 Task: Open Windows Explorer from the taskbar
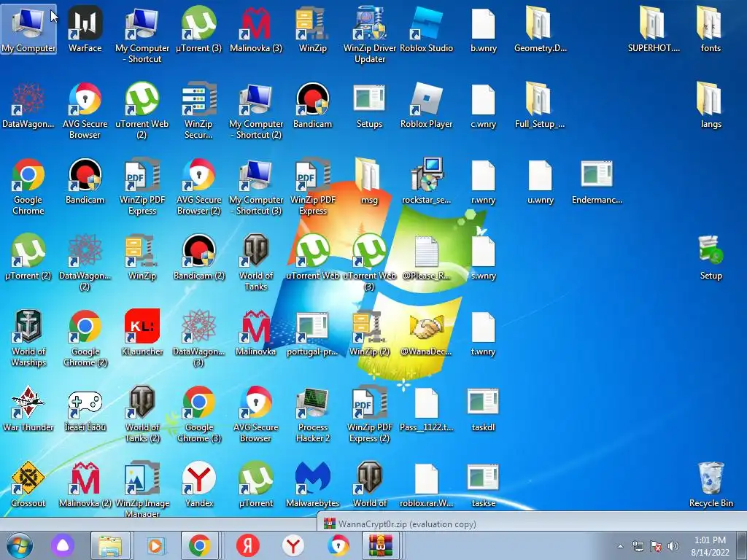coord(110,545)
